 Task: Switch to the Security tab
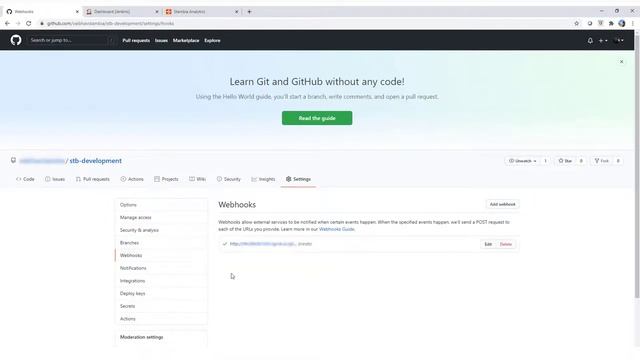pyautogui.click(x=229, y=179)
